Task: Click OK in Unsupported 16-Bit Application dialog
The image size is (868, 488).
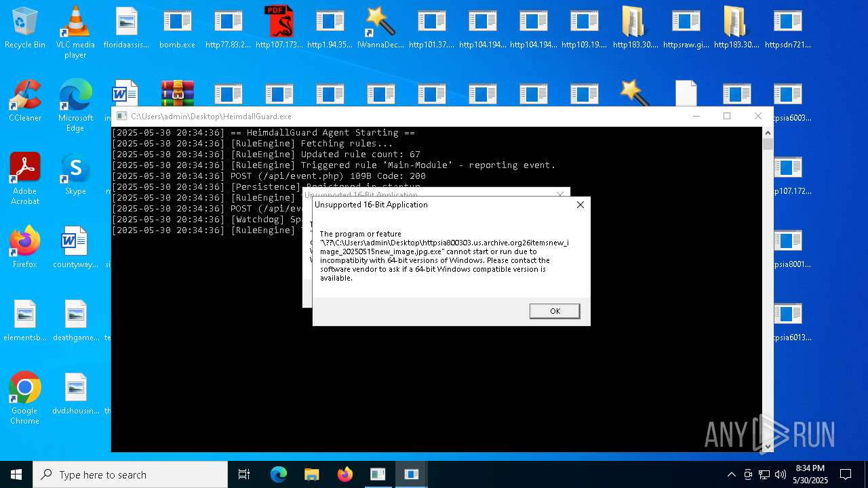Action: click(x=555, y=311)
